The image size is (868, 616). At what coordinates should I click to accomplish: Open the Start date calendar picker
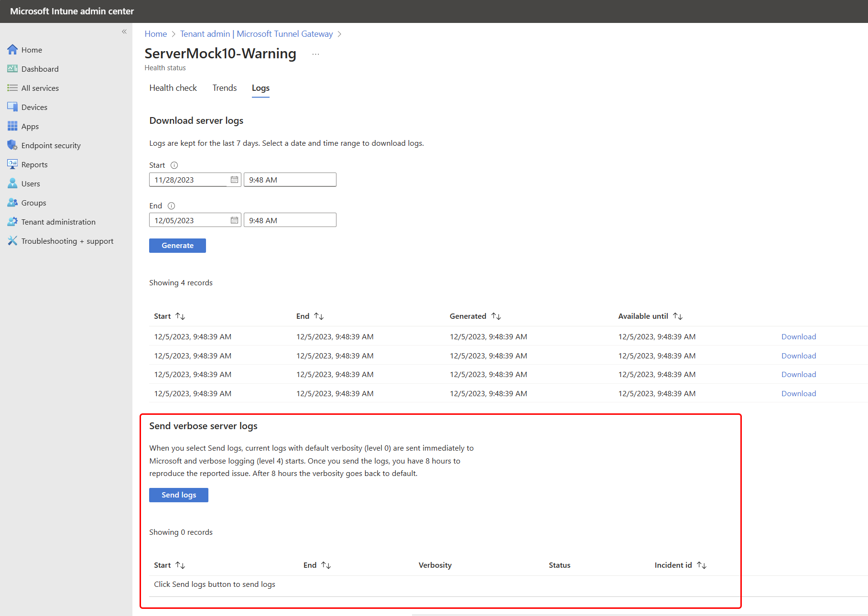pos(234,179)
